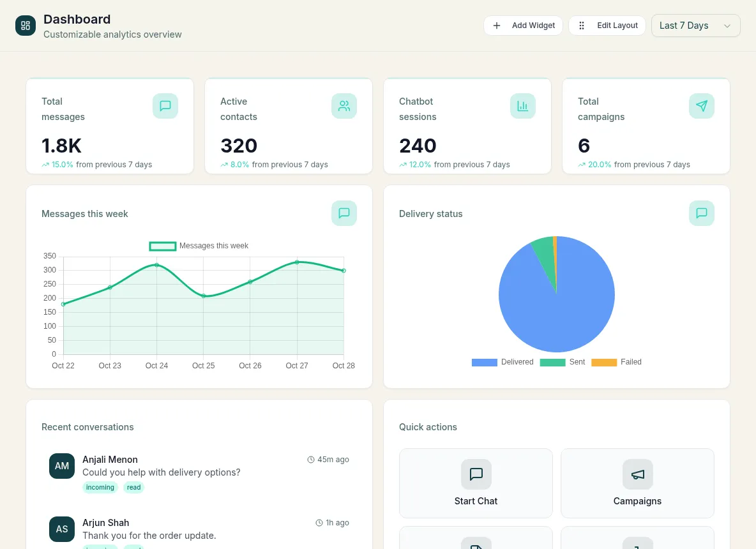Click the Total campaigns paper plane icon
The height and width of the screenshot is (549, 756).
[702, 106]
